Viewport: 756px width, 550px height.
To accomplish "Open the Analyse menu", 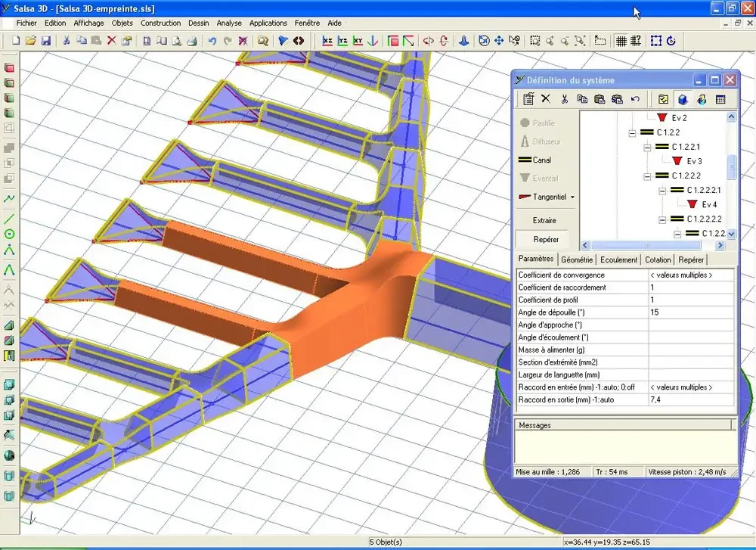I will tap(229, 23).
